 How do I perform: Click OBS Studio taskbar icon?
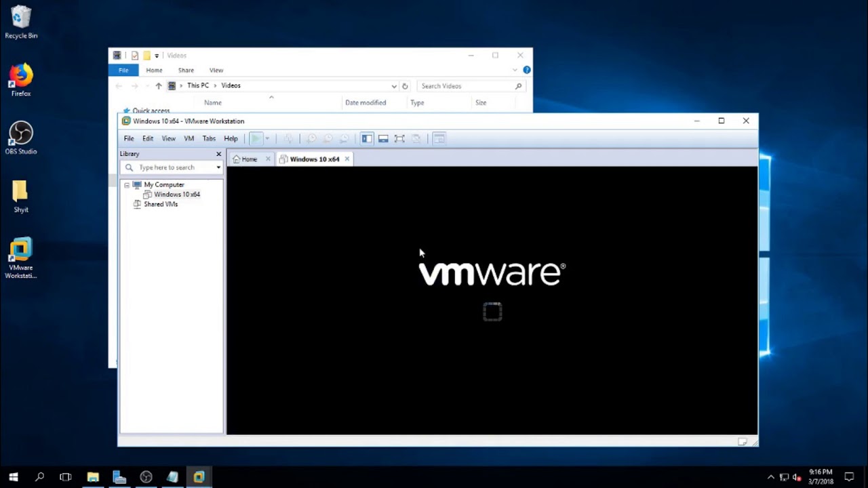(146, 477)
